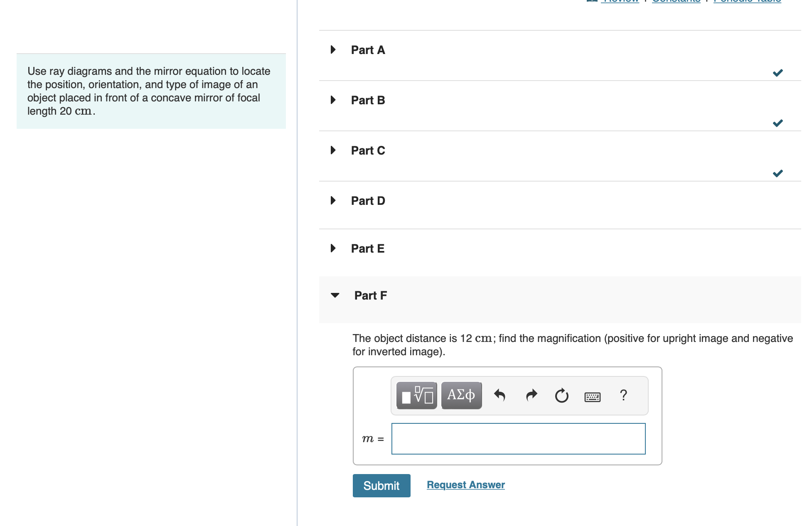Expand Part D section
Screen dimensions: 812x526
point(333,200)
